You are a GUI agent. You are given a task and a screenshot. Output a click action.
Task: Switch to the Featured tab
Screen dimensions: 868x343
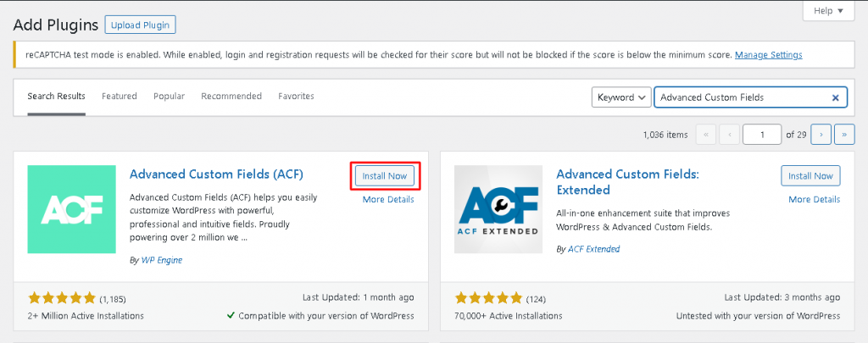[120, 97]
